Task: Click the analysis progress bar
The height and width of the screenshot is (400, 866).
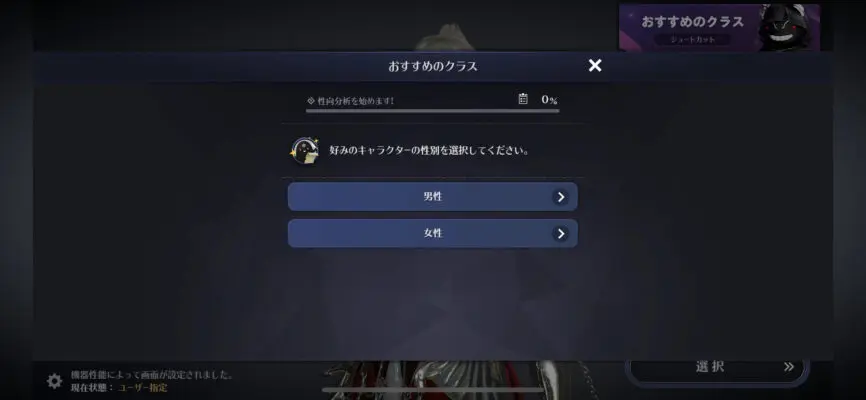Action: point(432,111)
